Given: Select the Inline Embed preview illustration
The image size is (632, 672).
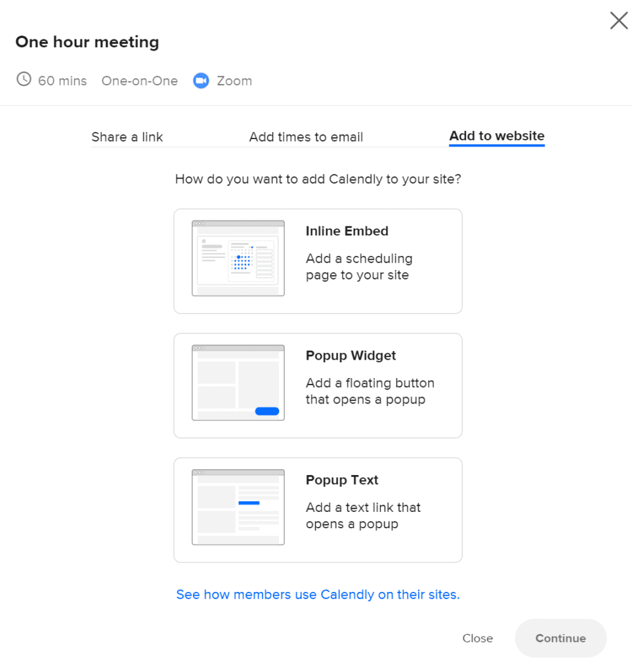Looking at the screenshot, I should (x=238, y=259).
